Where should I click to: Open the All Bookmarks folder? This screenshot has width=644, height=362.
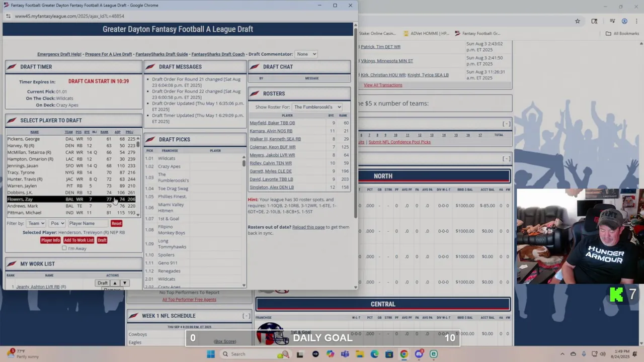[622, 34]
